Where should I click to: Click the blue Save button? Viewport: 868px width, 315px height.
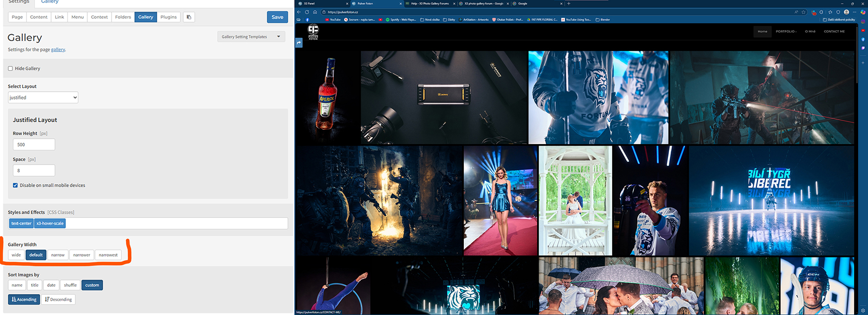tap(277, 17)
